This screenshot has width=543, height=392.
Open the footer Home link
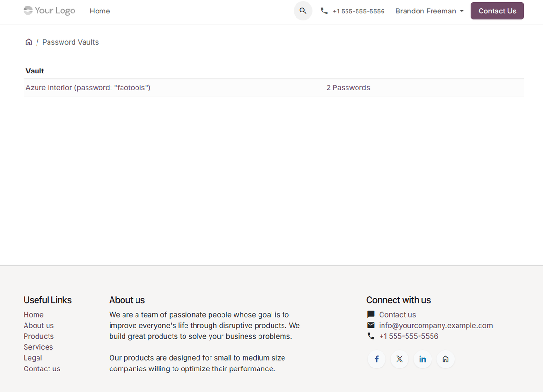coord(34,315)
